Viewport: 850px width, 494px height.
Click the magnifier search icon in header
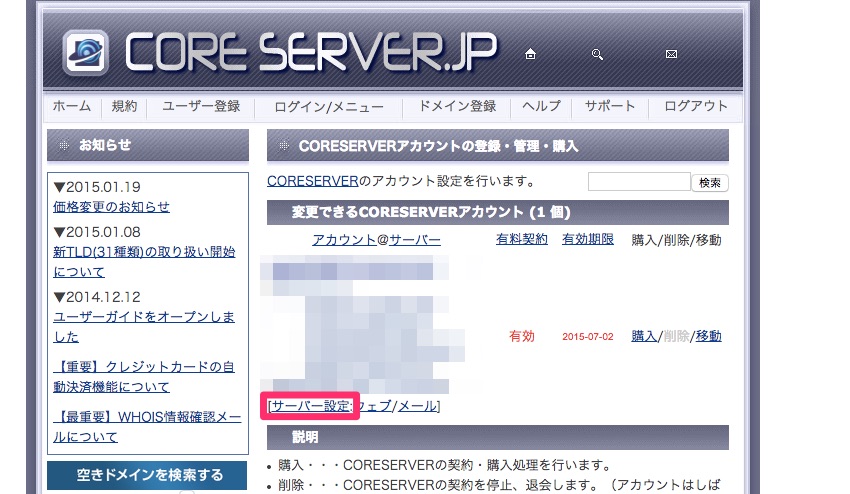[597, 54]
